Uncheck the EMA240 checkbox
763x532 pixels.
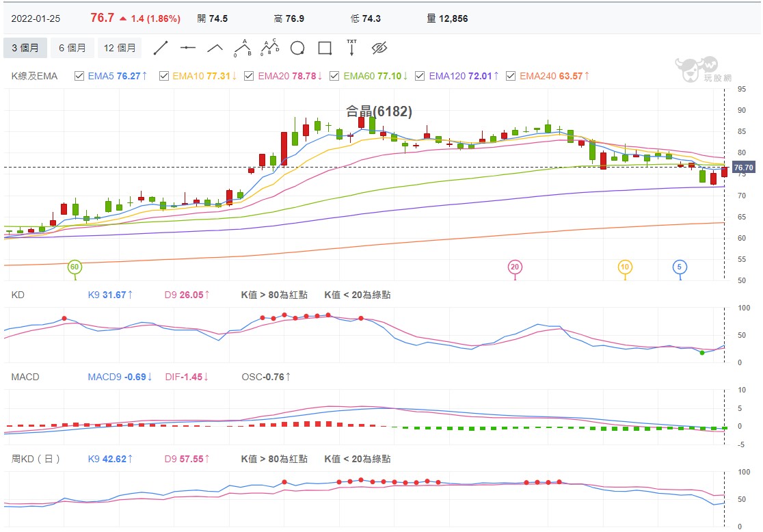pyautogui.click(x=511, y=76)
